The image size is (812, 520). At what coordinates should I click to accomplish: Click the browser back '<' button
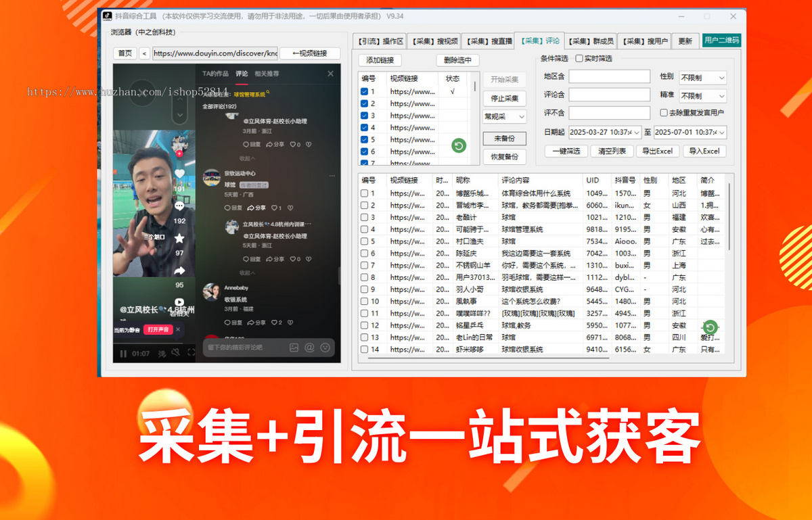(x=145, y=53)
